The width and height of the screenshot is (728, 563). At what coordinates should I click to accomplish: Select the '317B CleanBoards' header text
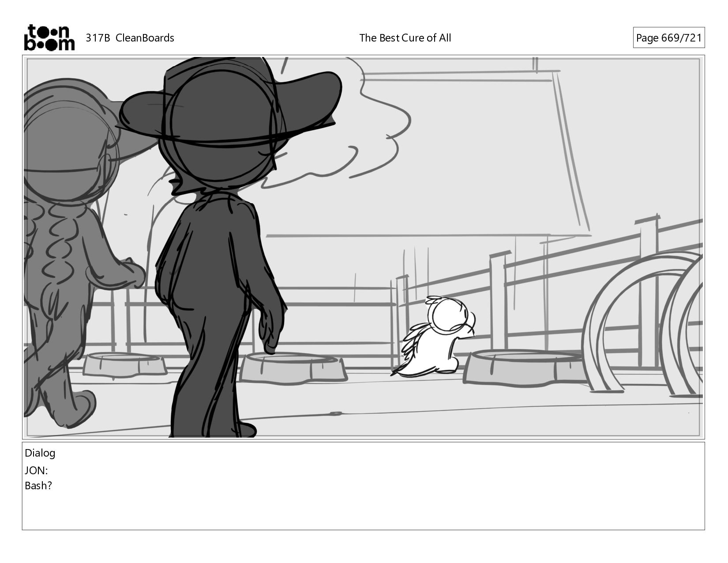(130, 38)
